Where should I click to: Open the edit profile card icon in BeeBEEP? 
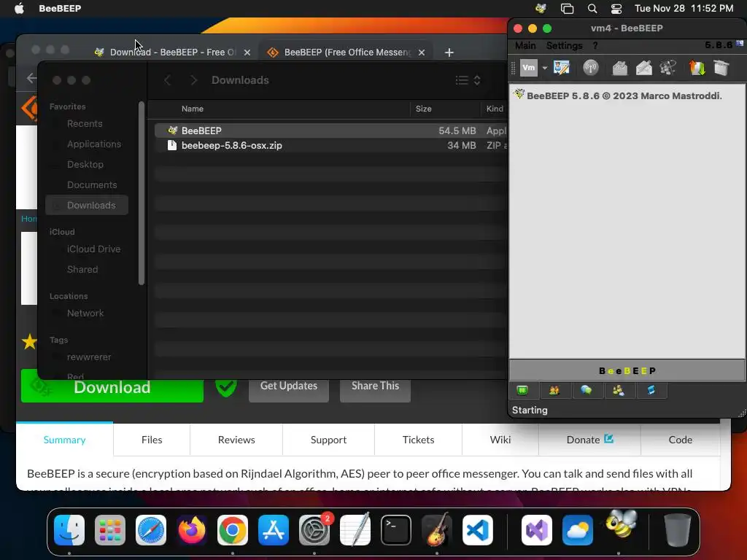point(562,68)
